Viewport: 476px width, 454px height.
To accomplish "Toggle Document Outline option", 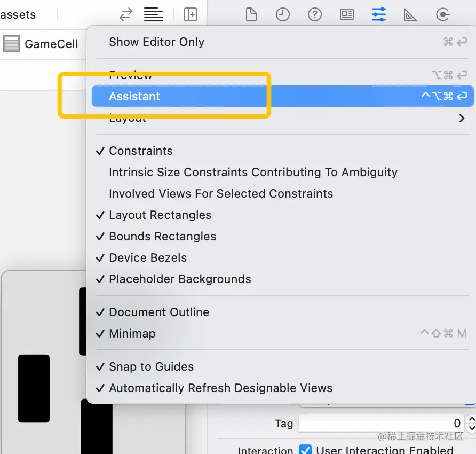I will (283, 312).
